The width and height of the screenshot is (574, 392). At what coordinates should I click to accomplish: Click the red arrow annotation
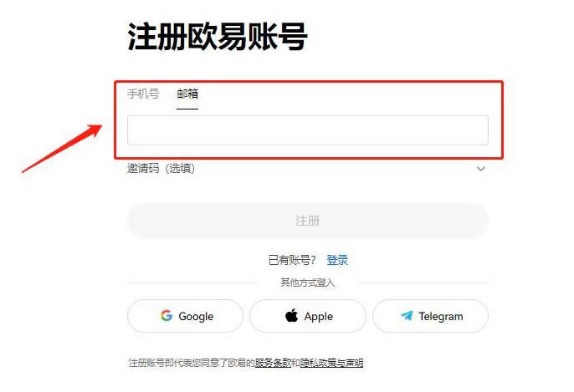click(62, 149)
